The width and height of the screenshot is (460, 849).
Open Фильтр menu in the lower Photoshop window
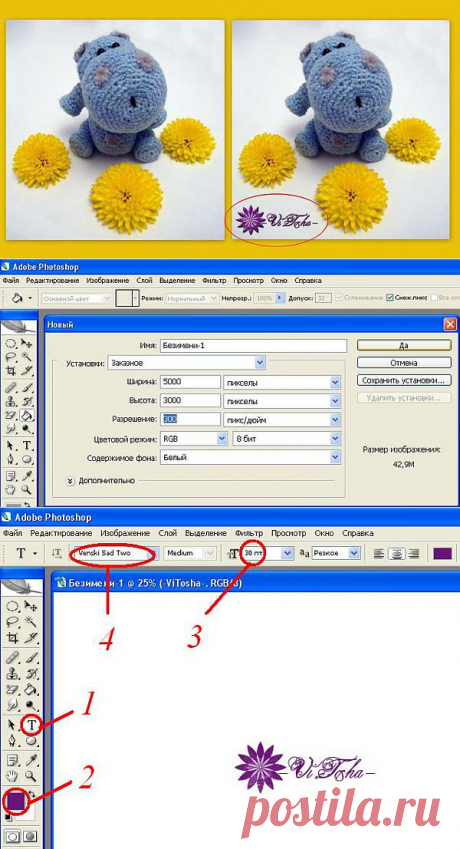pos(249,533)
